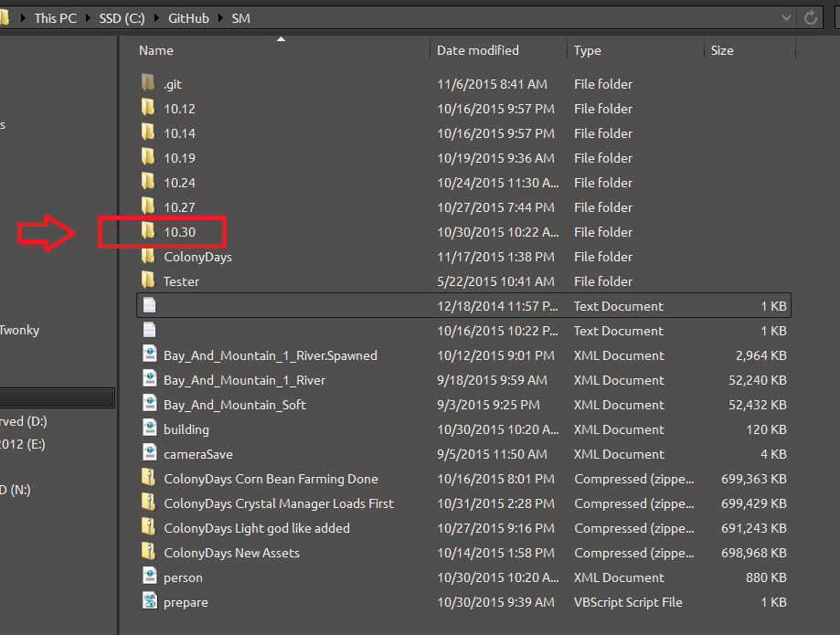Click the ColonyDays folder name
The image size is (840, 635).
[197, 257]
